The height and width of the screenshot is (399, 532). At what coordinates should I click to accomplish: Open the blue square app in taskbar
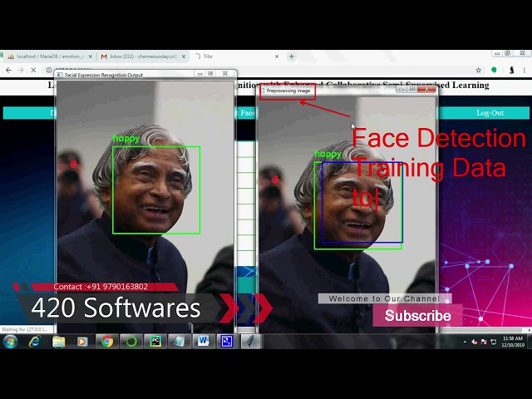(227, 342)
